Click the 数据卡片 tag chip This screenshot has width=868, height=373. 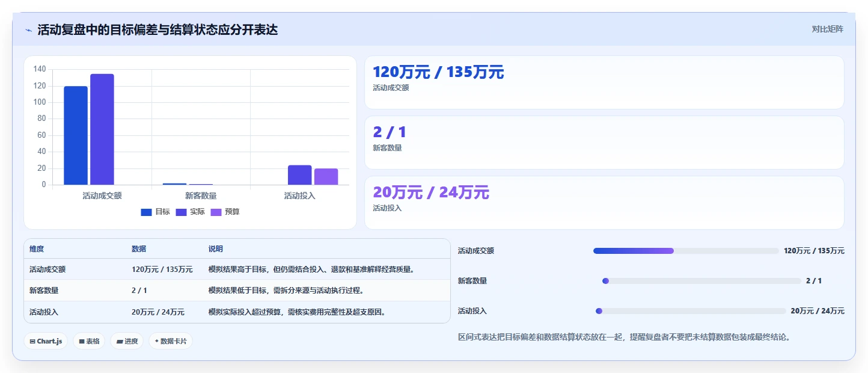pyautogui.click(x=171, y=341)
